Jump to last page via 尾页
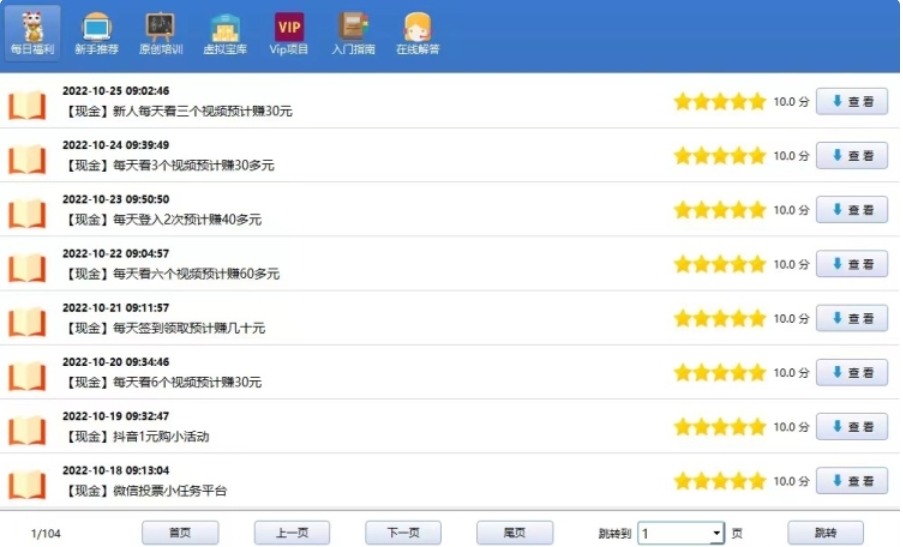Viewport: 903px width, 547px height. pos(514,533)
